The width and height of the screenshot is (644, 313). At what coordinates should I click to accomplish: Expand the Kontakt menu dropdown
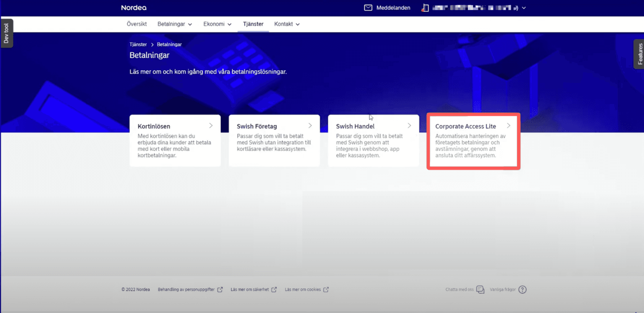[287, 24]
